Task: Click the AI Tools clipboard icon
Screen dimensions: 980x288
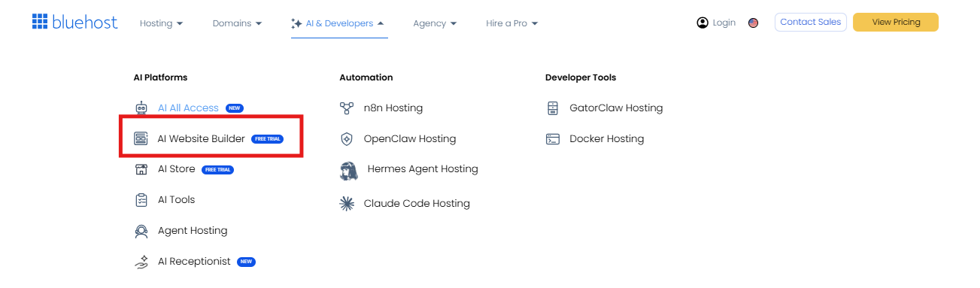Action: click(141, 200)
